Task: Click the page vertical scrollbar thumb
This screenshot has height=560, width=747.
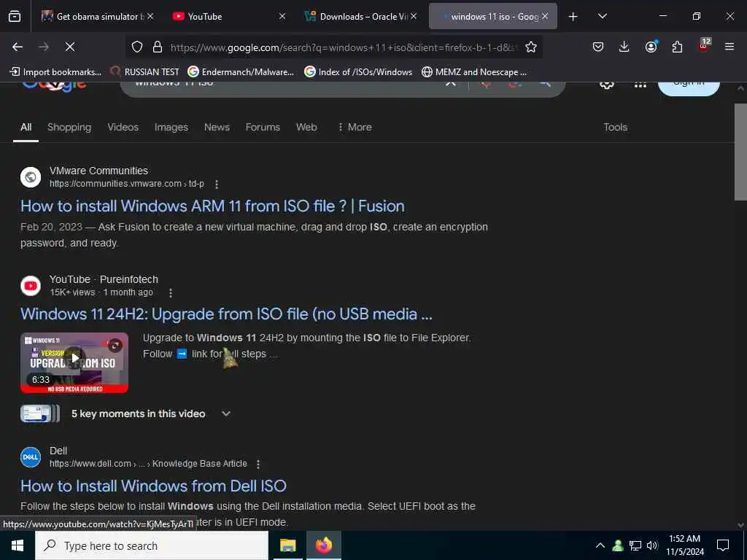Action: [x=740, y=152]
